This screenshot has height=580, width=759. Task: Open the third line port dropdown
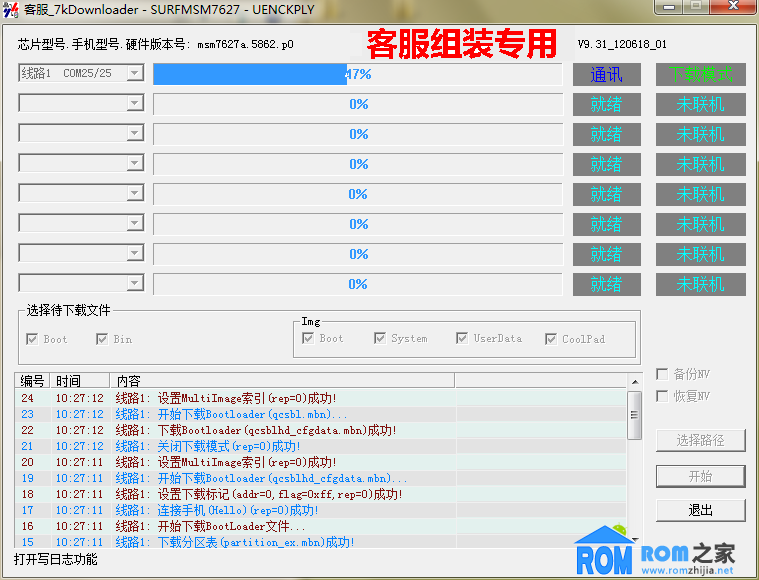pos(81,133)
